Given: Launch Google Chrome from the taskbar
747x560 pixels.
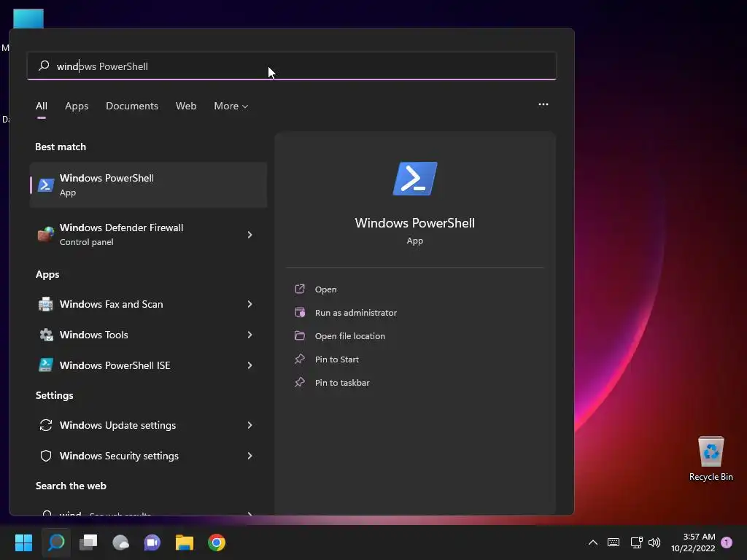Looking at the screenshot, I should pyautogui.click(x=217, y=542).
